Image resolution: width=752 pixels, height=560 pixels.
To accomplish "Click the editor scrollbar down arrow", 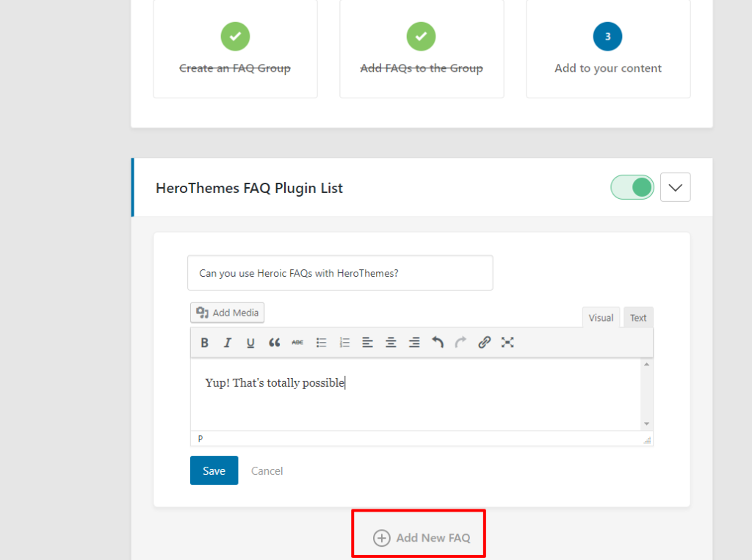I will coord(646,423).
